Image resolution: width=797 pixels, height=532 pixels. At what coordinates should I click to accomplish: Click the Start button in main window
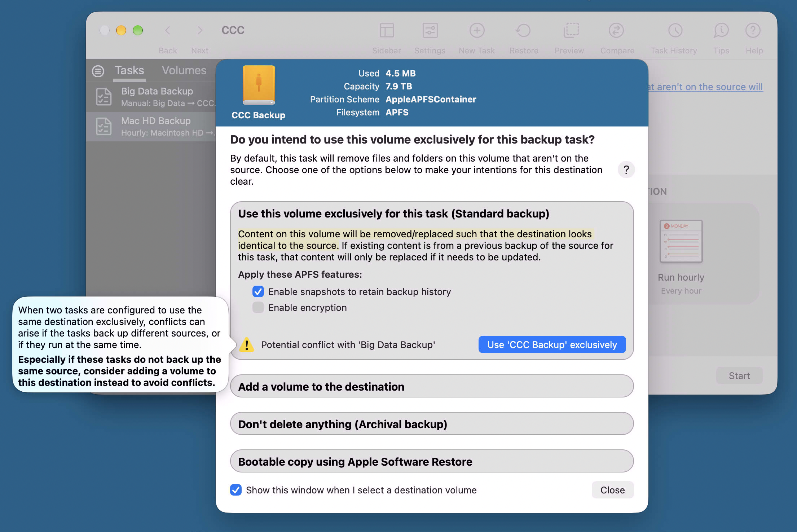tap(739, 376)
